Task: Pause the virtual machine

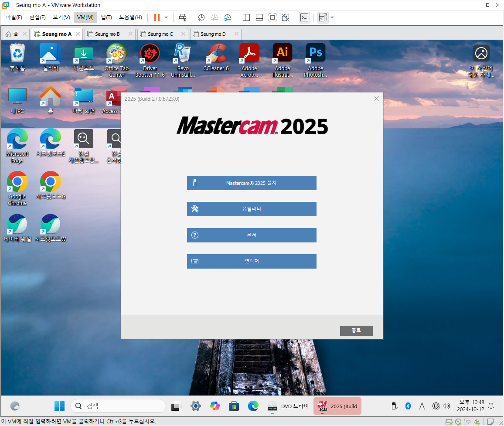Action: 157,17
